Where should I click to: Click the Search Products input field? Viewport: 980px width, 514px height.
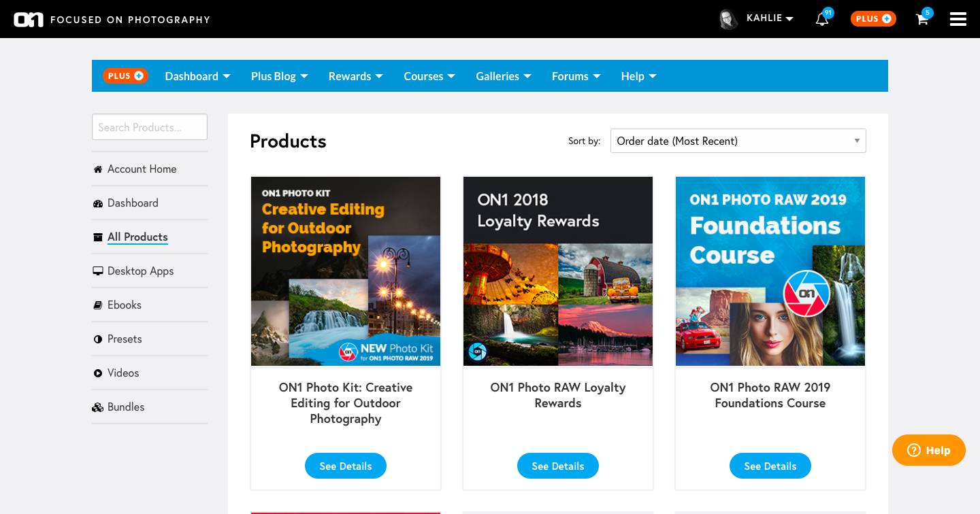pyautogui.click(x=150, y=127)
